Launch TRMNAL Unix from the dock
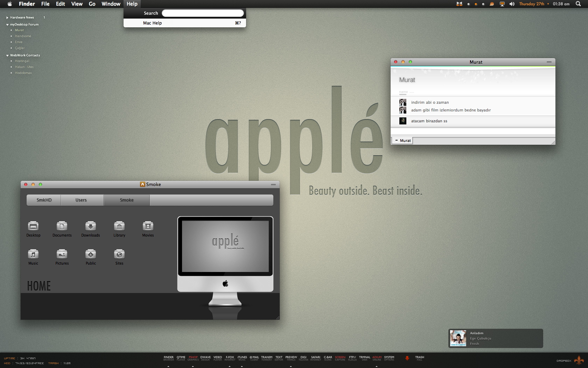Image resolution: width=588 pixels, height=368 pixels. (x=365, y=358)
